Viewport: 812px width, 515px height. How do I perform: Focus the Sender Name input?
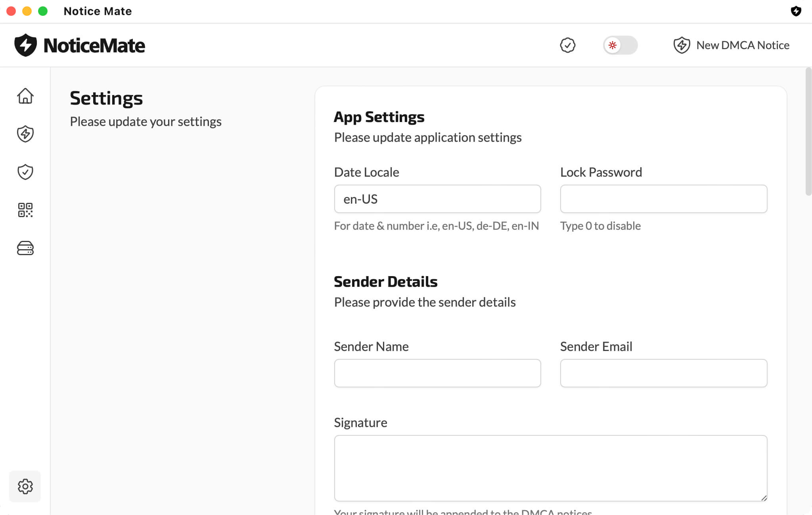coord(437,373)
